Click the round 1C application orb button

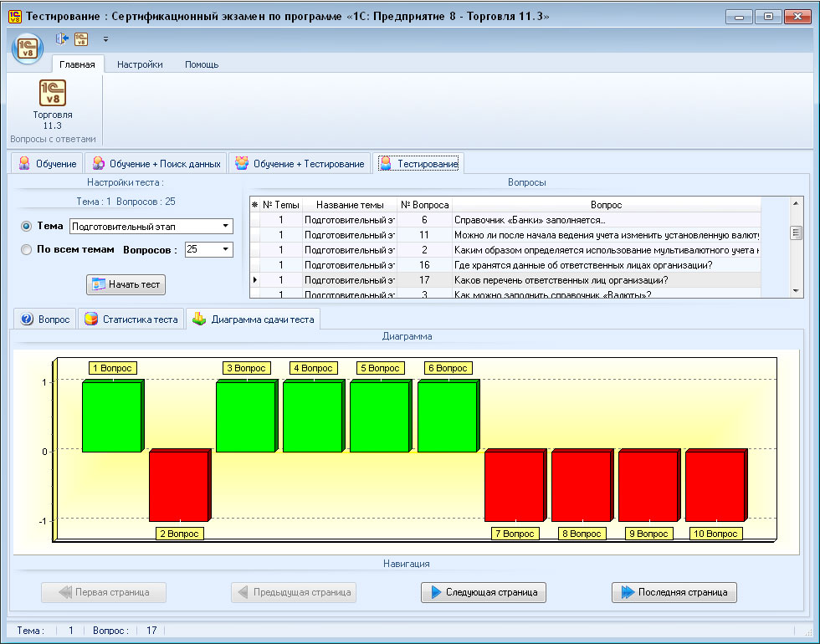click(x=28, y=48)
